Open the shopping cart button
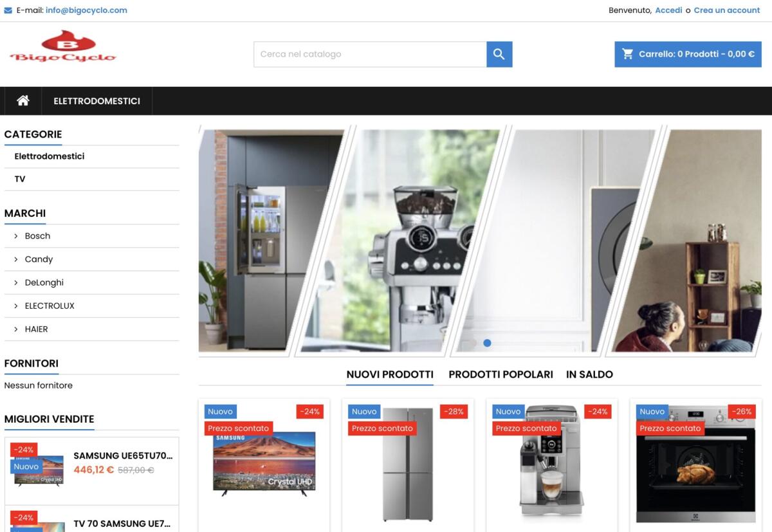Screen dimensions: 772x532 click(688, 54)
